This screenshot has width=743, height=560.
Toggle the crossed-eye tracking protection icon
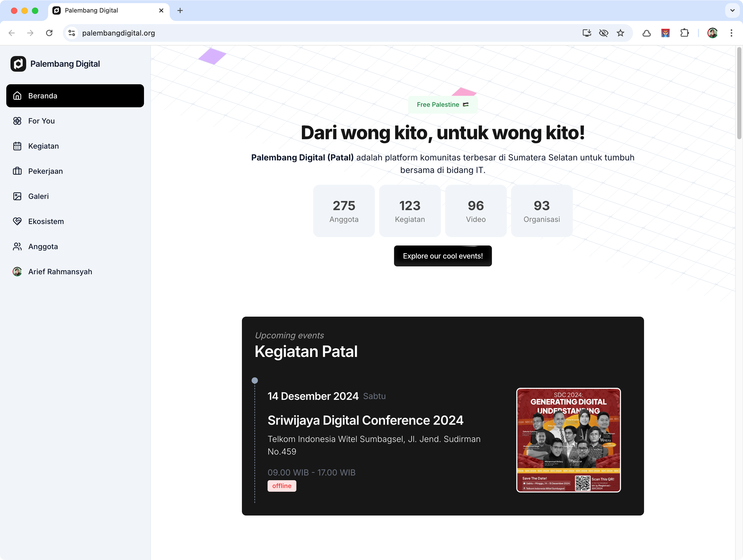click(x=603, y=33)
